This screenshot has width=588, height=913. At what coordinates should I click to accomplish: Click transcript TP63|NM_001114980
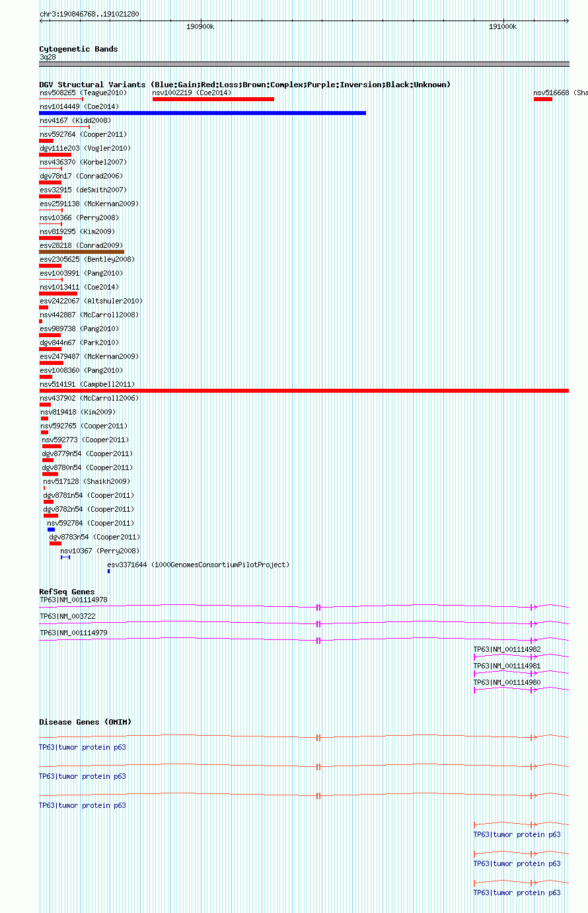(507, 683)
